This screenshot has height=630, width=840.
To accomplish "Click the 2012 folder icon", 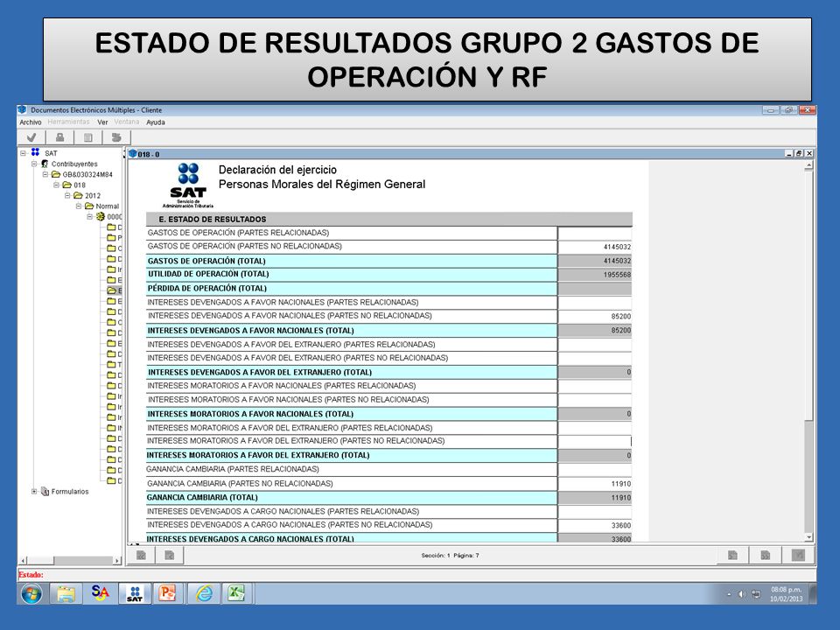I will 78,195.
